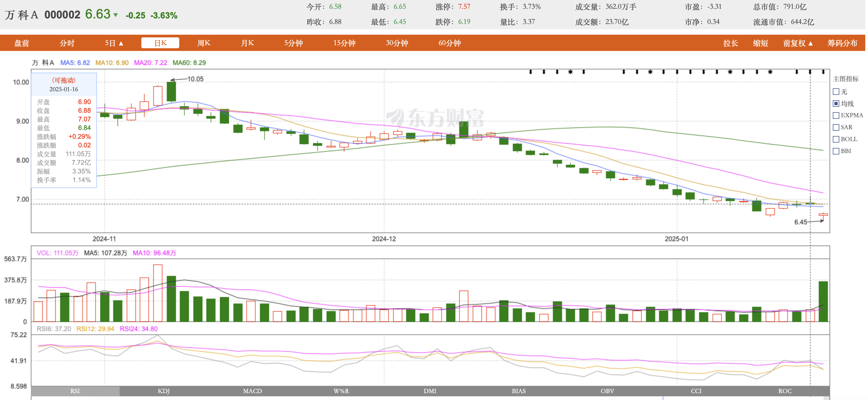868x400 pixels.
Task: Click the green down triangle beside price 6.63
Action: pyautogui.click(x=116, y=15)
